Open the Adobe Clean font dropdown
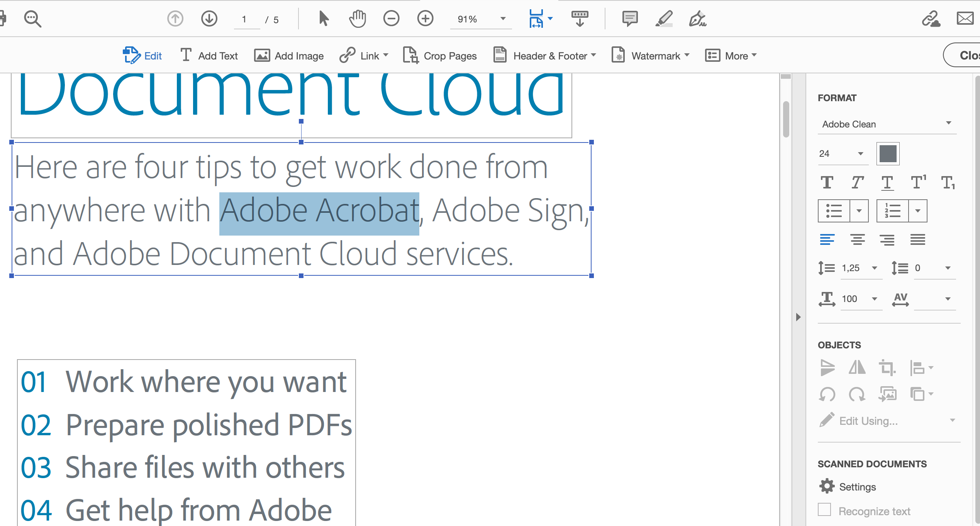 (887, 124)
